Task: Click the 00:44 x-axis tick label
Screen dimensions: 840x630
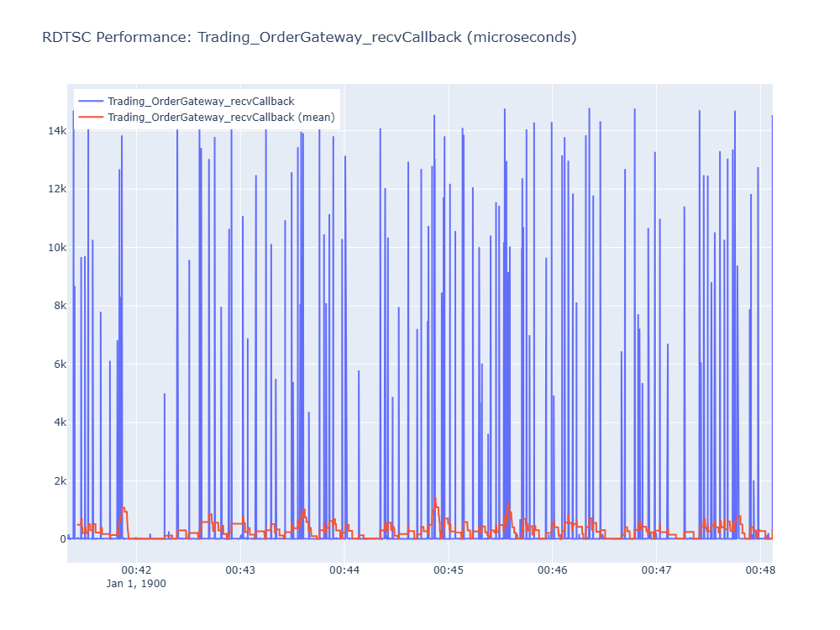Action: point(344,570)
